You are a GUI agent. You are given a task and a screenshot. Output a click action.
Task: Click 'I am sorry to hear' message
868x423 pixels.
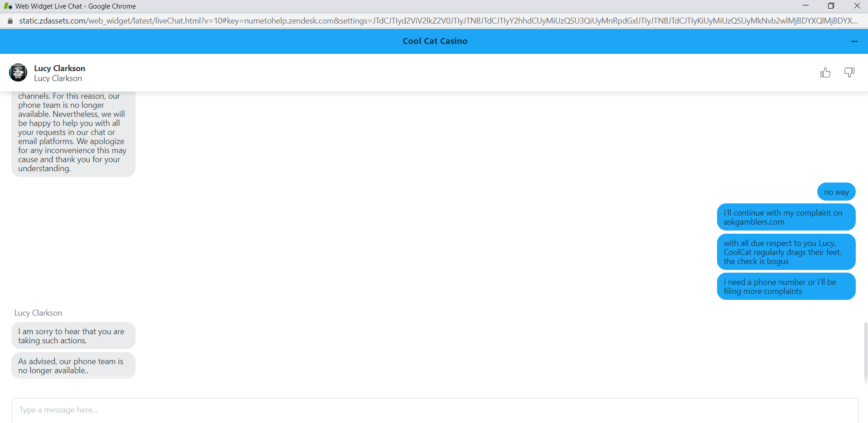(x=73, y=336)
